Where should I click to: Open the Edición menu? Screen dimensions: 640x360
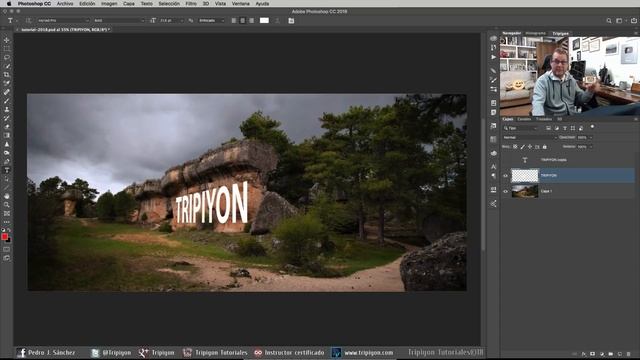pyautogui.click(x=87, y=3)
